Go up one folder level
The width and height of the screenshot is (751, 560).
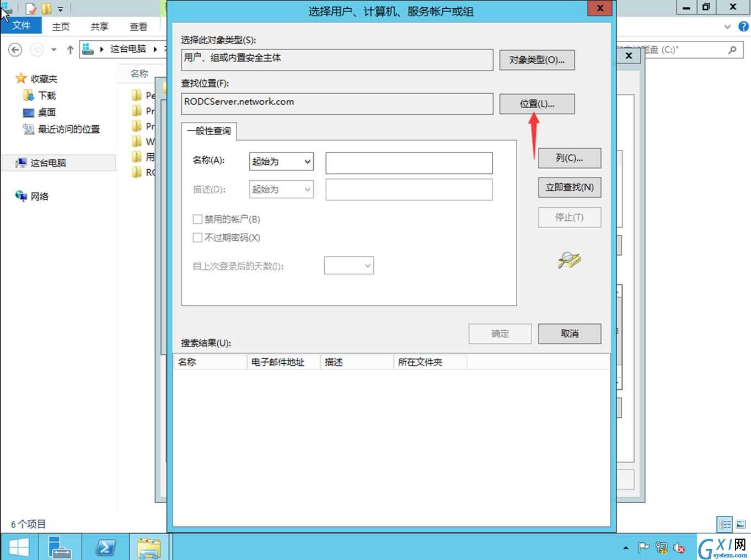click(x=70, y=50)
